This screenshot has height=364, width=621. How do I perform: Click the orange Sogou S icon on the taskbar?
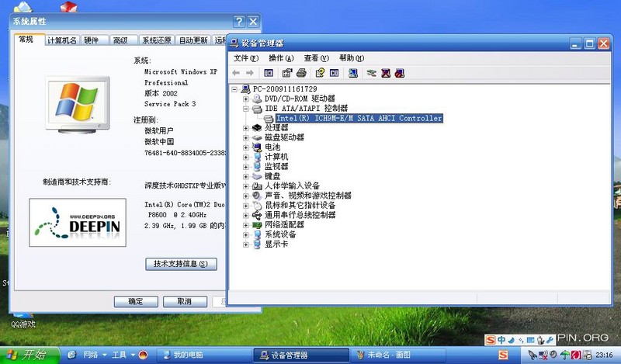pyautogui.click(x=503, y=355)
